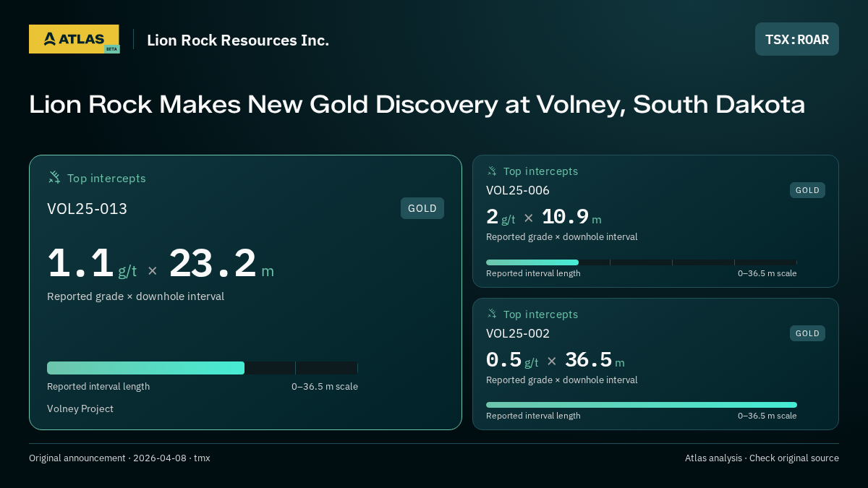This screenshot has height=488, width=868.
Task: Click the 0–36.5 m scale label under VOL25-013
Action: coord(325,387)
